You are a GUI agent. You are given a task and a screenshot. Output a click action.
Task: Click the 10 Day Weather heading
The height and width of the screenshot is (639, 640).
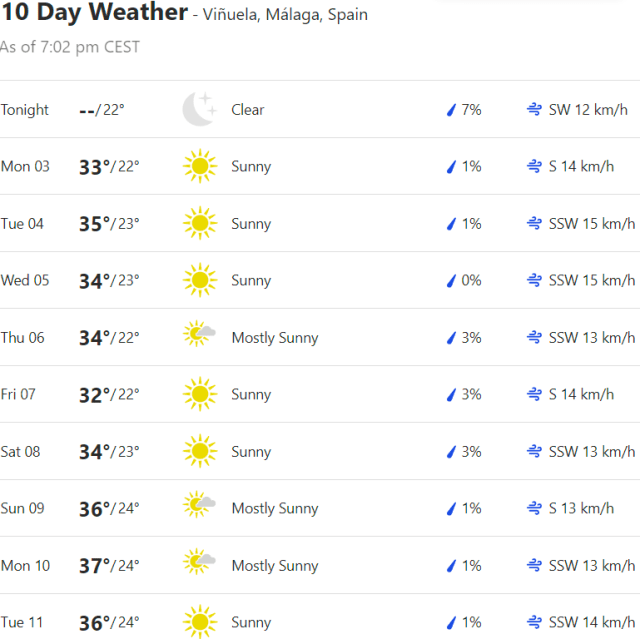94,13
